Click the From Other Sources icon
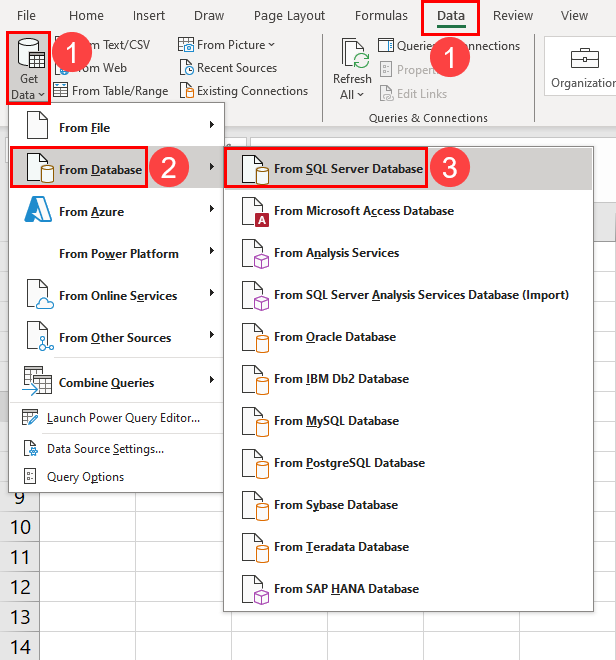This screenshot has height=660, width=616. (x=40, y=336)
